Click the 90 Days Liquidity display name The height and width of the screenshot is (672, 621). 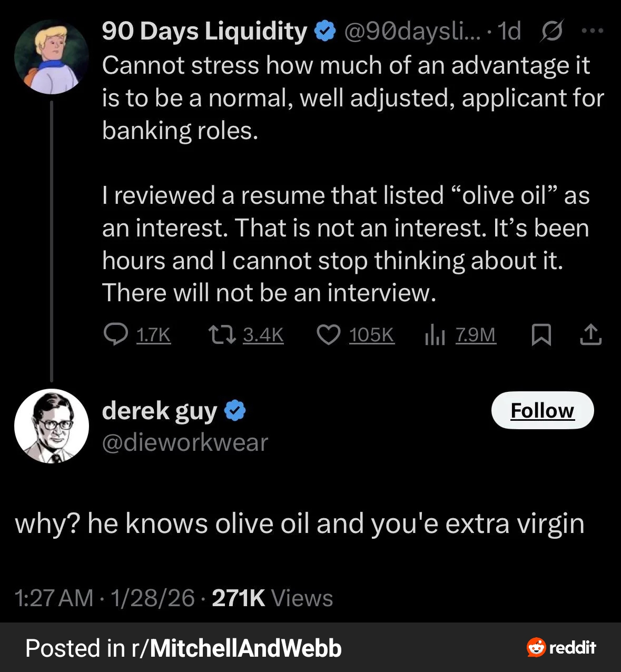pyautogui.click(x=204, y=31)
